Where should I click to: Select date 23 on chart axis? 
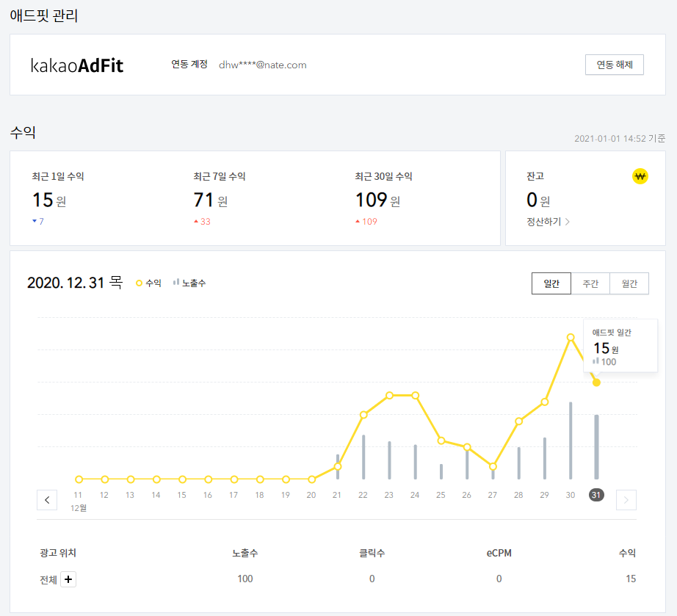[x=389, y=495]
